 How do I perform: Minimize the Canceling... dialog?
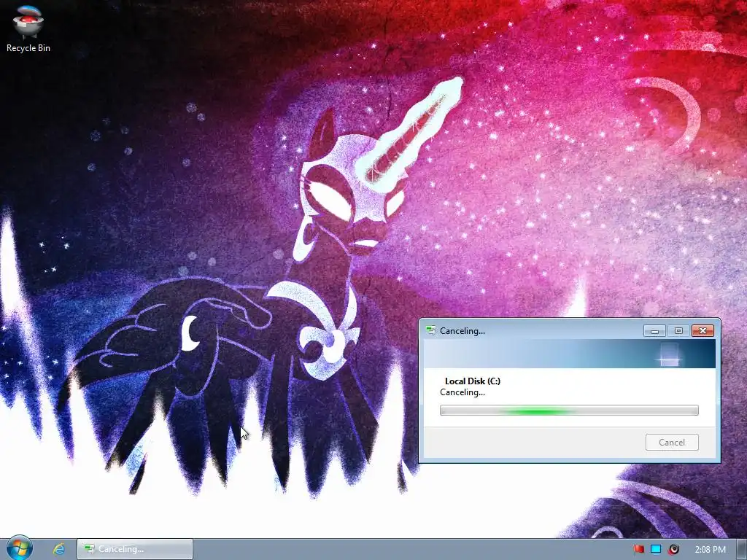(x=654, y=330)
